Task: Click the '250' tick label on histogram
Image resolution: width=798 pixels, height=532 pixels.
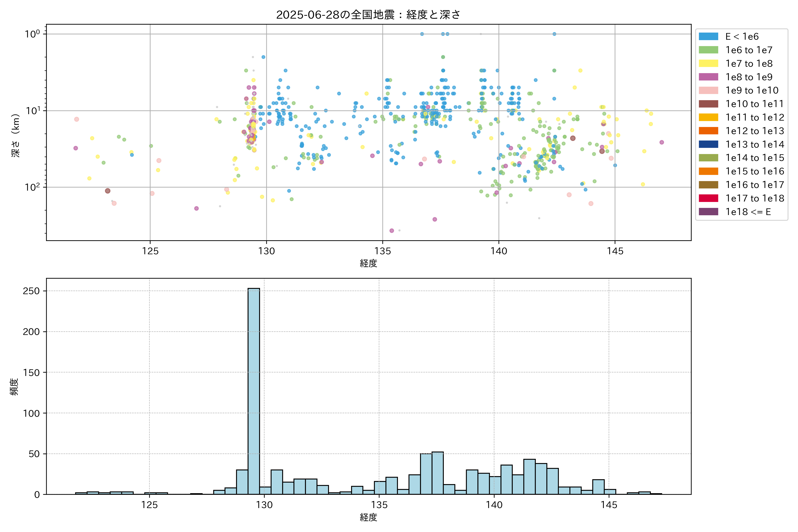Action: (x=31, y=291)
